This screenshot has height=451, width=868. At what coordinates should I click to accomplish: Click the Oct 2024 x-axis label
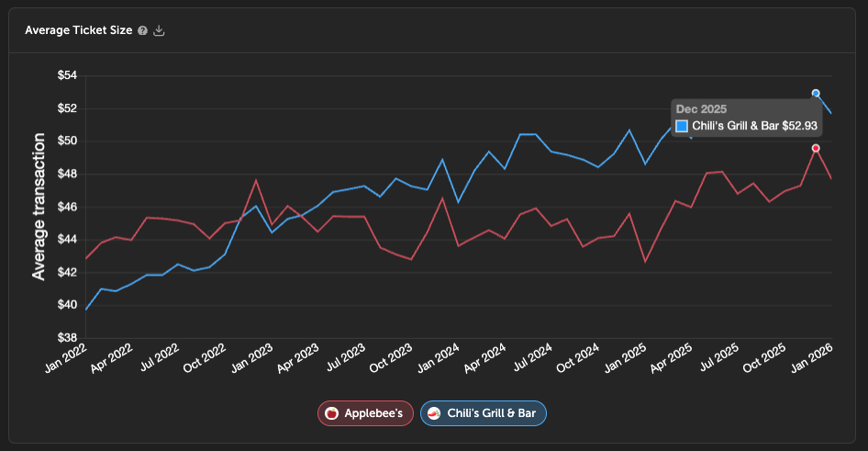pos(578,358)
